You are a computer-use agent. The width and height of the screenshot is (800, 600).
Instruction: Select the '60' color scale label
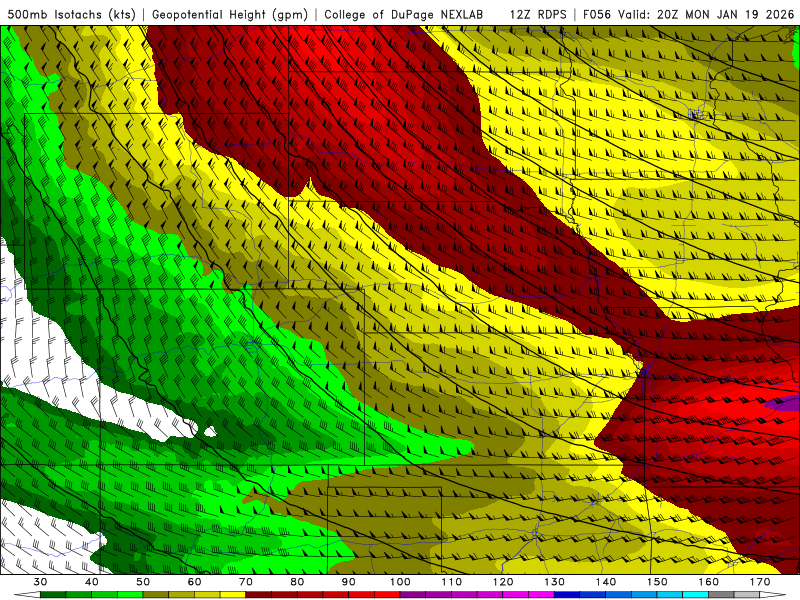(x=194, y=582)
